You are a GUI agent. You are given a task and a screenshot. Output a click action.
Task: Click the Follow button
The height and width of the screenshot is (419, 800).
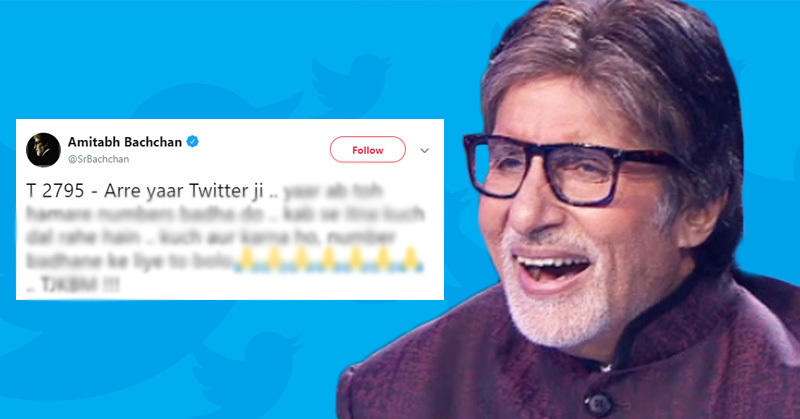click(368, 150)
